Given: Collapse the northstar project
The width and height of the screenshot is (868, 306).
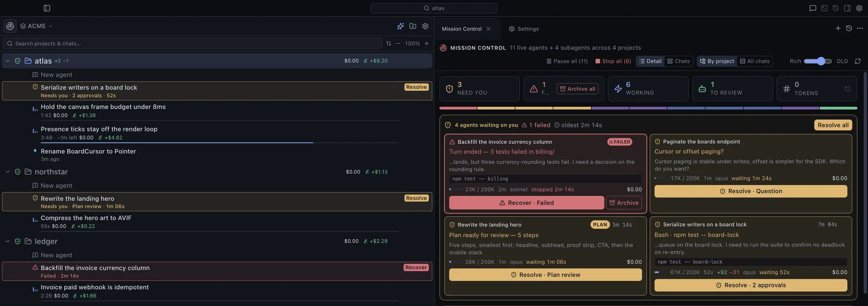Looking at the screenshot, I should pyautogui.click(x=8, y=172).
